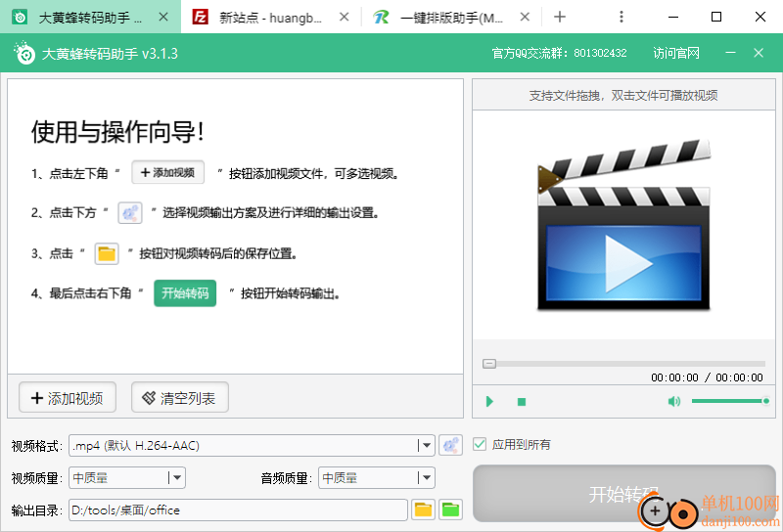
Task: Close the 大黄蜂转码助手 app from the green header
Action: 759,53
